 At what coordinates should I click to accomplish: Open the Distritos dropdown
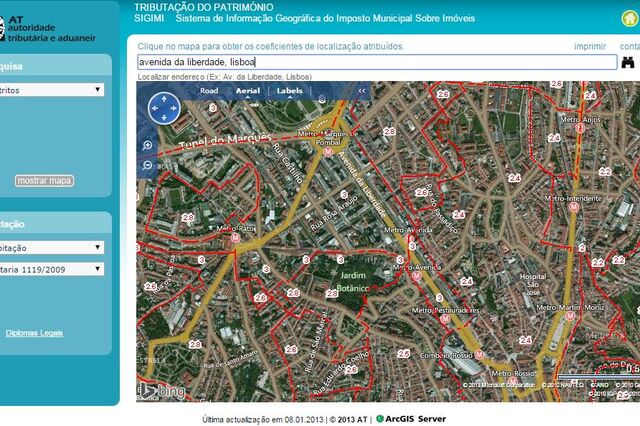(51, 90)
